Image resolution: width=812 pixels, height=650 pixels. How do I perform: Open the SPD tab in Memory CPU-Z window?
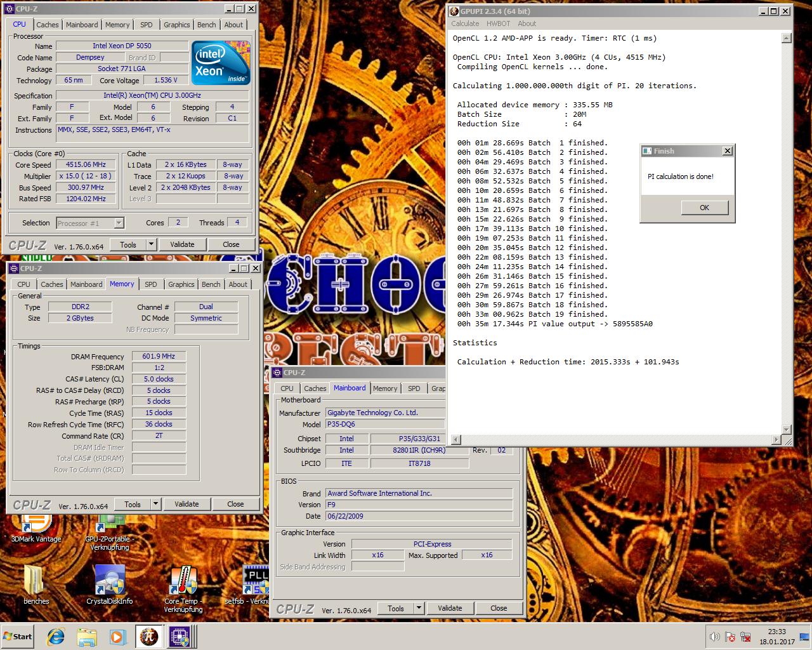150,284
